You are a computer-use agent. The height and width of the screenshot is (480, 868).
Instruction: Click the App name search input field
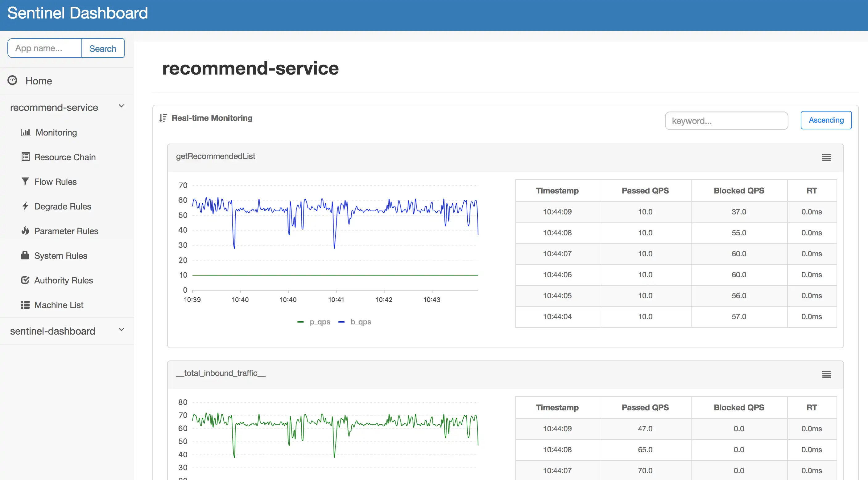(44, 48)
